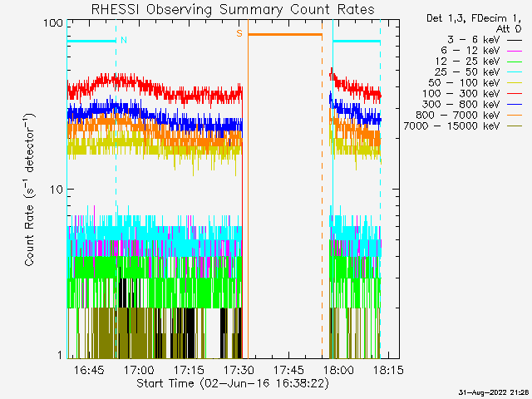Click the 10 y-axis tick label

[x=57, y=190]
